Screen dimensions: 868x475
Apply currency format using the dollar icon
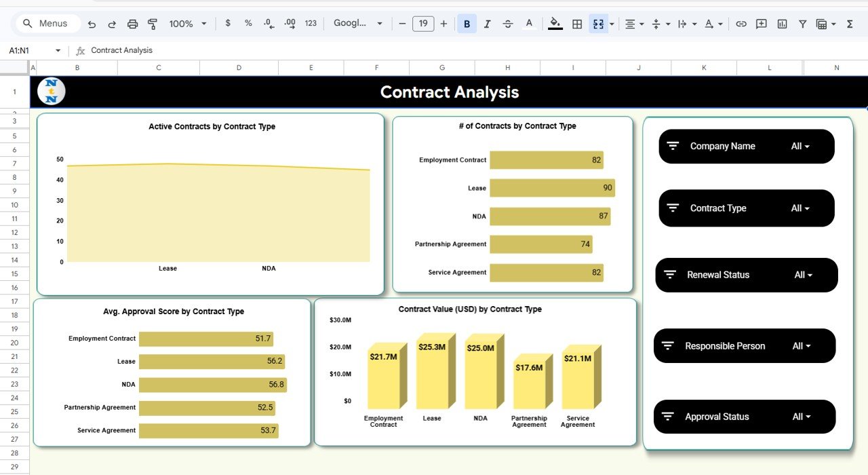(x=228, y=22)
